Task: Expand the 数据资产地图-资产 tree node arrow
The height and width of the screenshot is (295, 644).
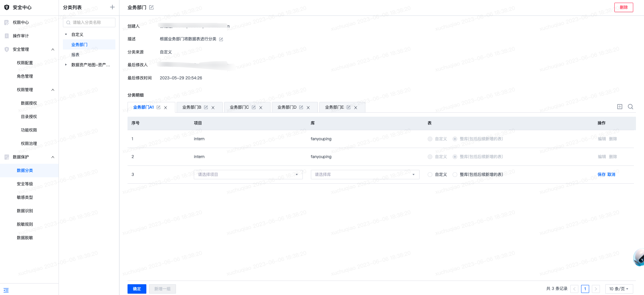Action: 66,65
